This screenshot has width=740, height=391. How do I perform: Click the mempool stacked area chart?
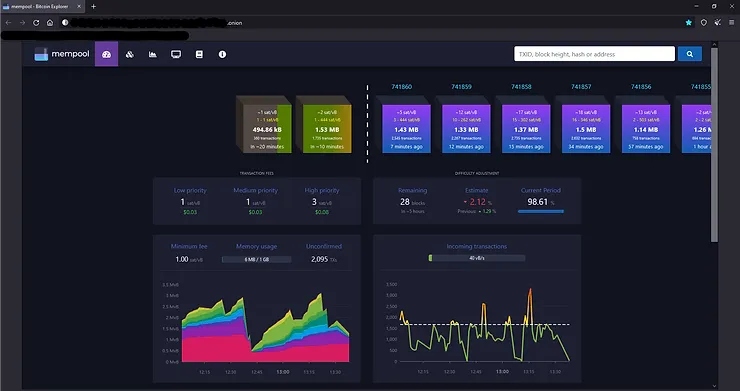point(265,328)
